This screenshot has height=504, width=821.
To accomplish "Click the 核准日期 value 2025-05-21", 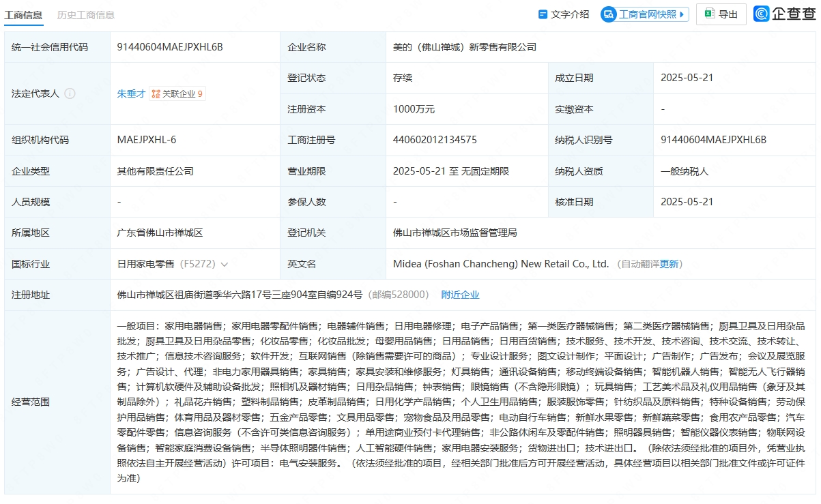I will [x=687, y=202].
